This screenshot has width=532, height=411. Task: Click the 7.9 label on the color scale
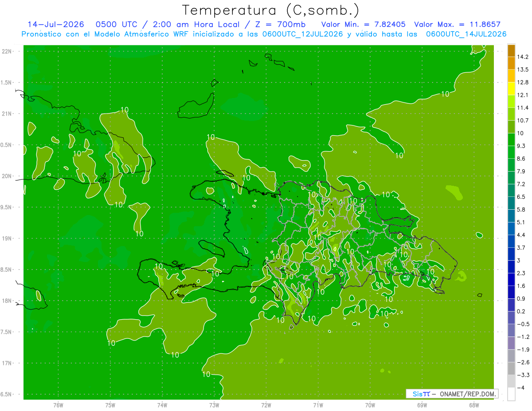click(521, 171)
